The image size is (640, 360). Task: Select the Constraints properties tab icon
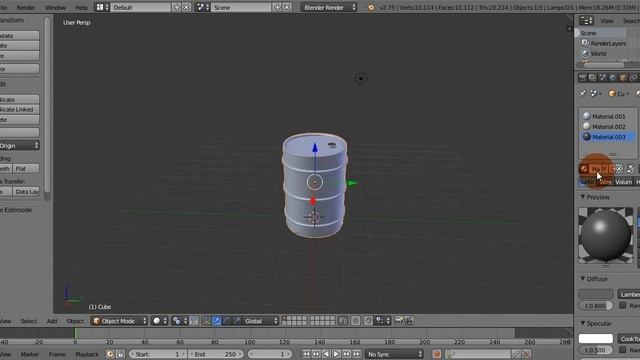(633, 78)
